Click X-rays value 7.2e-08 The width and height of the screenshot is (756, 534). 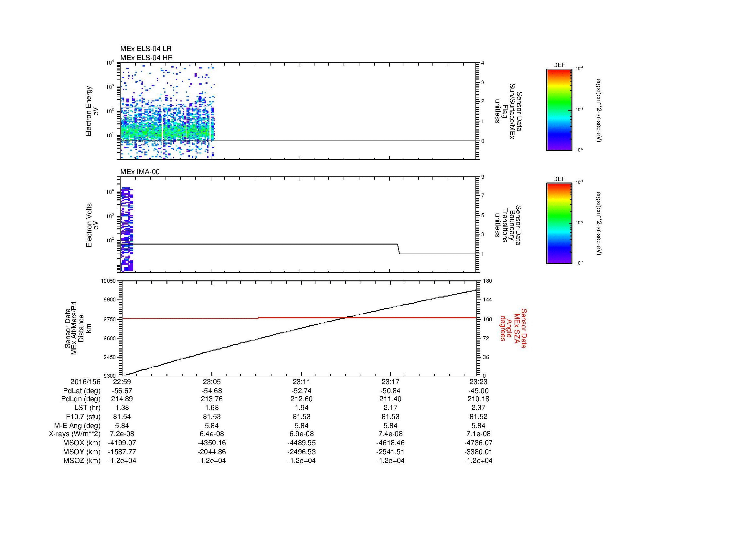[x=122, y=434]
